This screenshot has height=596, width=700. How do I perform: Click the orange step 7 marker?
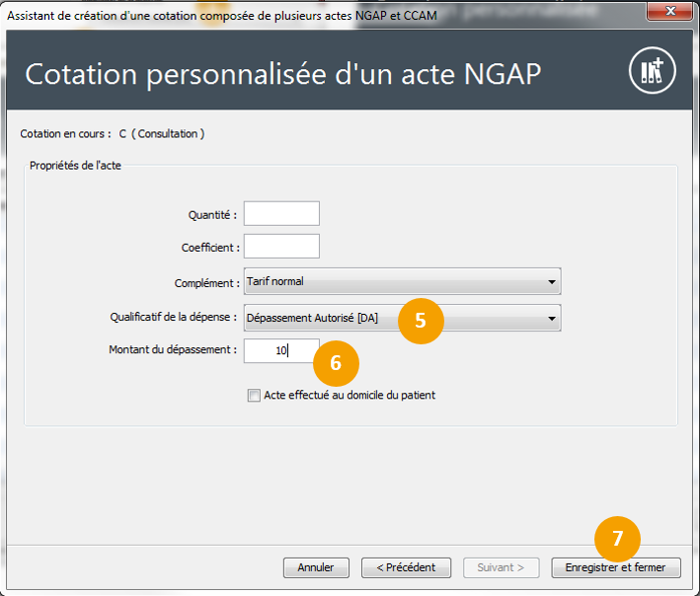pyautogui.click(x=618, y=539)
